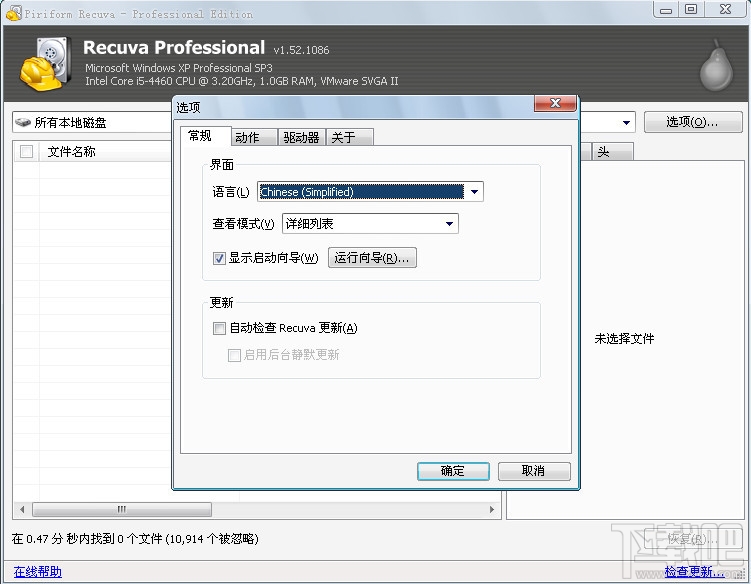Click the Piriform pear logo icon
751x584 pixels.
(x=716, y=66)
